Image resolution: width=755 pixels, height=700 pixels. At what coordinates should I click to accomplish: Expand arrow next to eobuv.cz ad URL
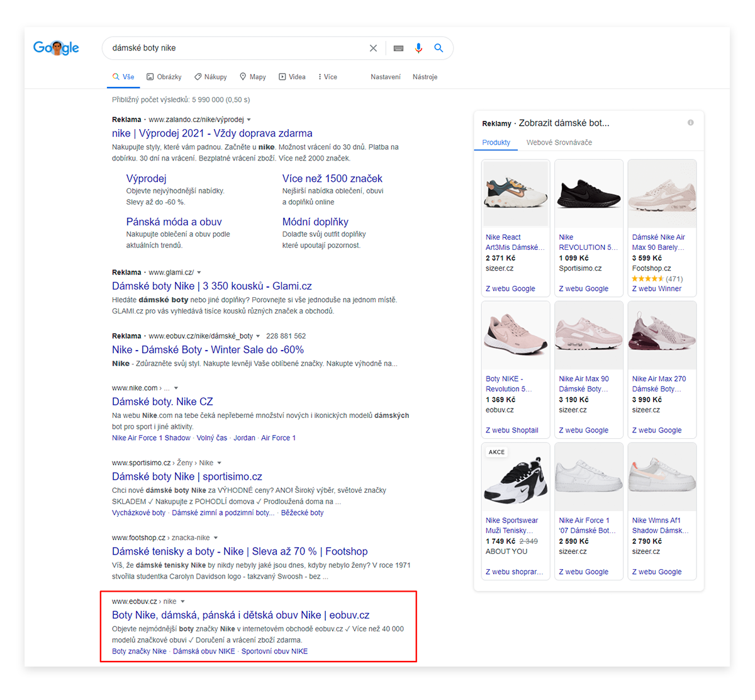[x=258, y=336]
